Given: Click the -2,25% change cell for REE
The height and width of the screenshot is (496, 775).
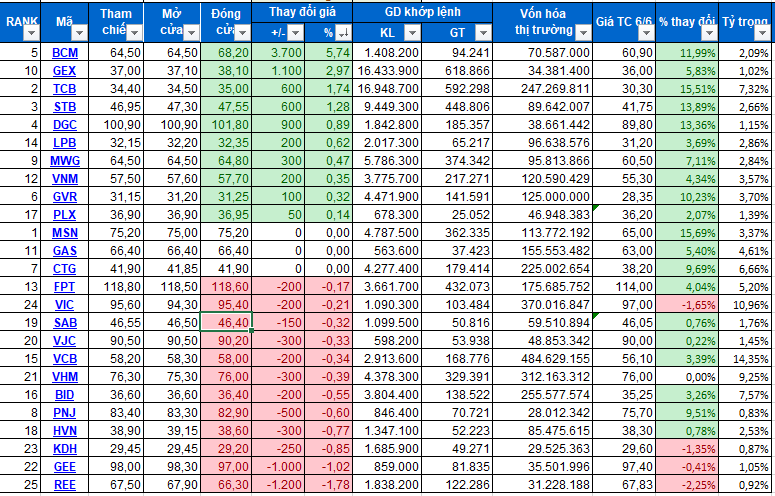Looking at the screenshot, I should click(x=687, y=485).
